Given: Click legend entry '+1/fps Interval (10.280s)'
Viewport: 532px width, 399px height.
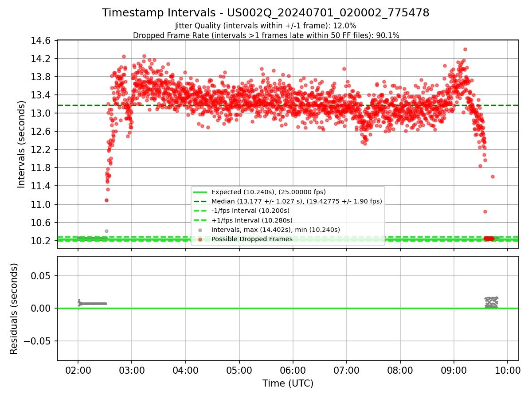Looking at the screenshot, I should pyautogui.click(x=252, y=220).
